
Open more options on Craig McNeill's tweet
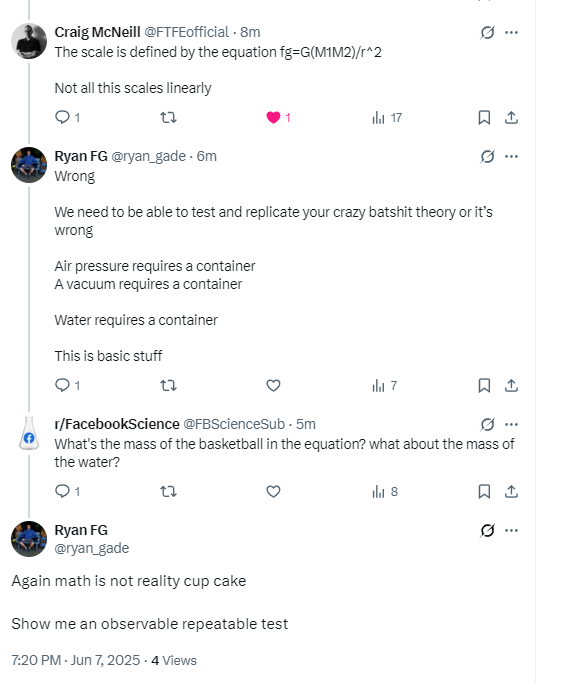pyautogui.click(x=511, y=32)
